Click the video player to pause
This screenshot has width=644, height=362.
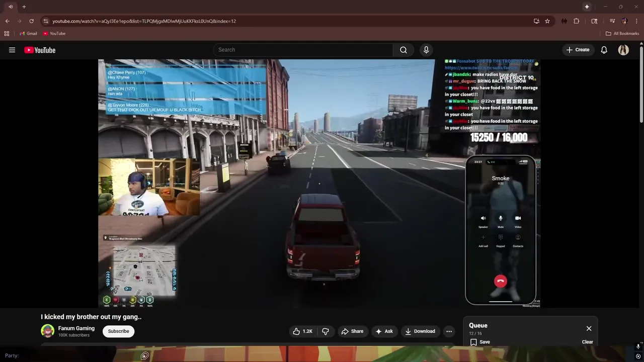pos(319,183)
